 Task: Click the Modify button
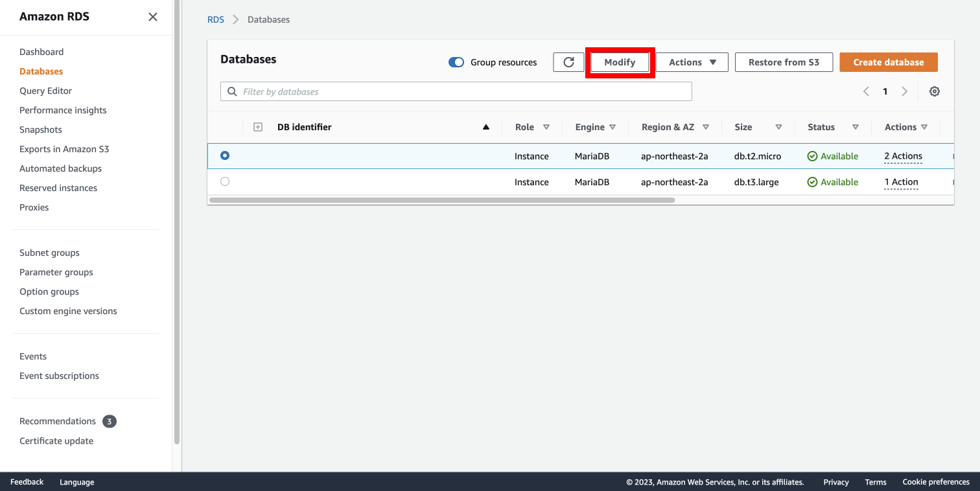pos(620,62)
